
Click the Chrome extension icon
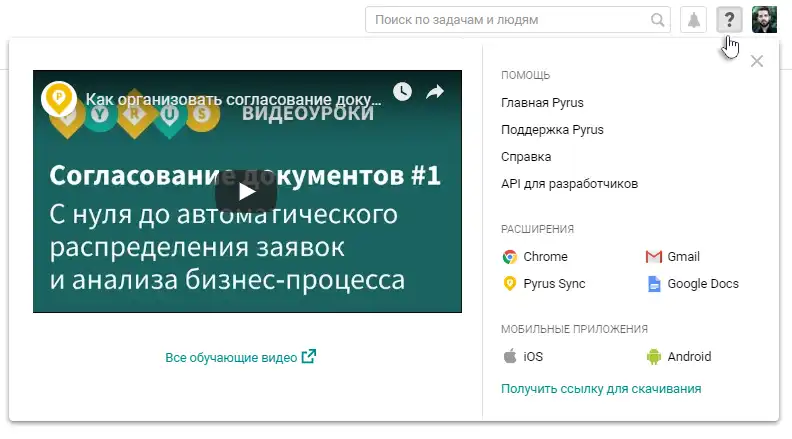[510, 257]
